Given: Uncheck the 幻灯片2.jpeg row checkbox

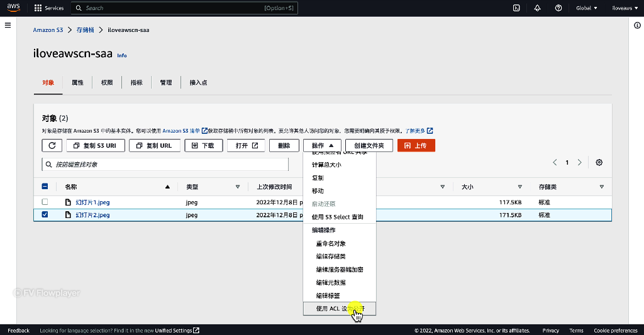Looking at the screenshot, I should [x=45, y=215].
